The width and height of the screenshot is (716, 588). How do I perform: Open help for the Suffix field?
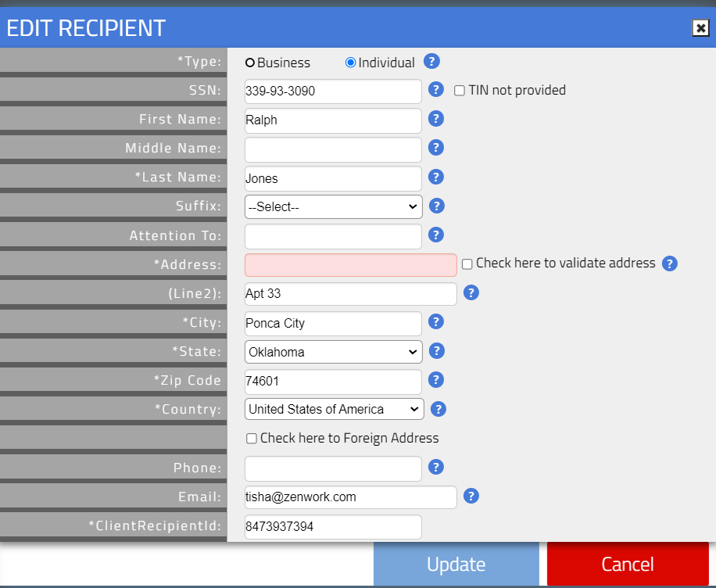pos(435,206)
